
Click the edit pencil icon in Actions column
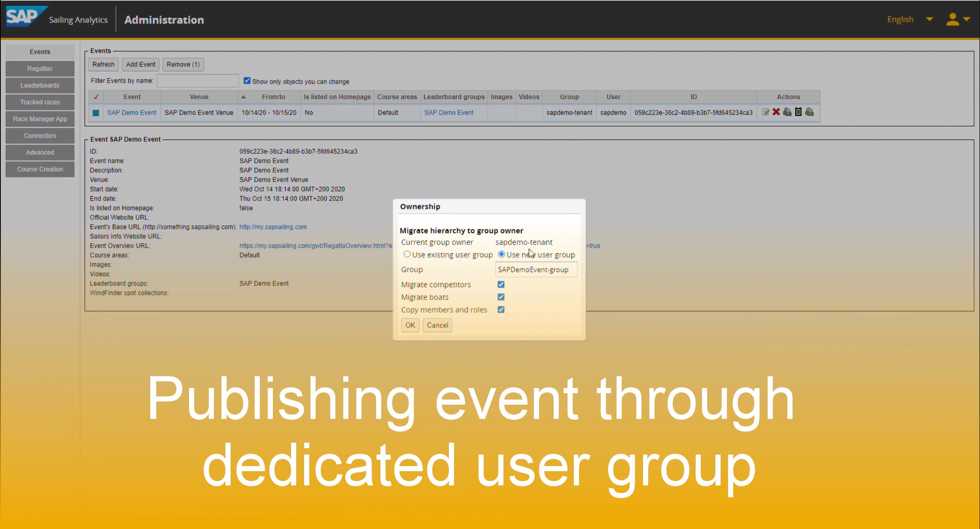pyautogui.click(x=765, y=112)
